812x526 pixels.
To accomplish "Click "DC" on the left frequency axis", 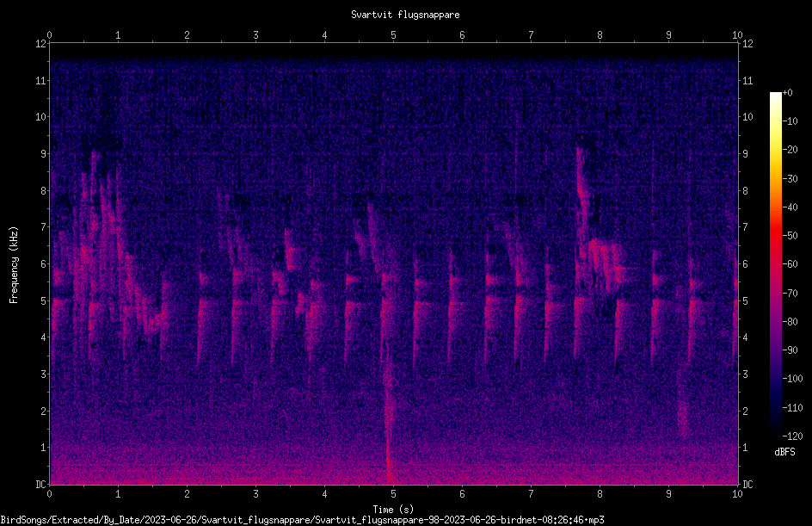I will (x=40, y=485).
